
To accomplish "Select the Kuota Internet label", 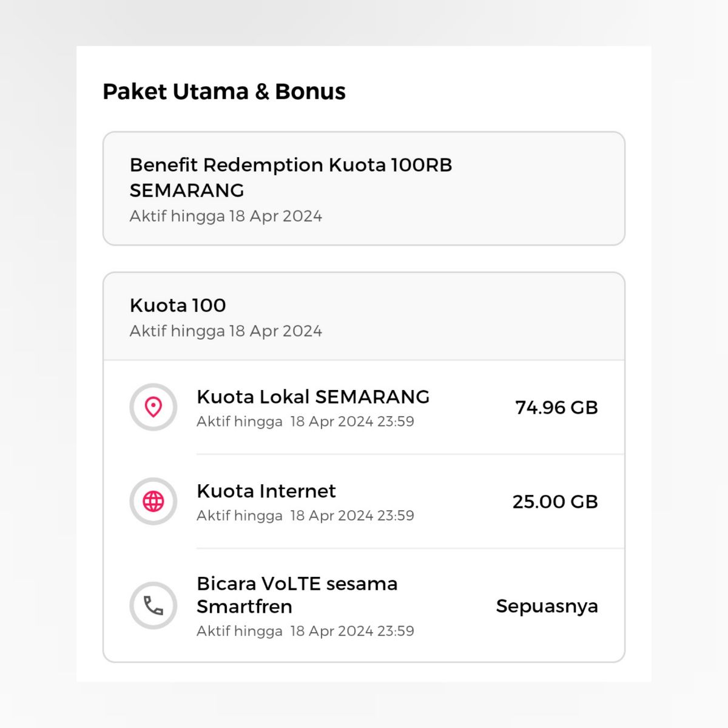I will click(x=266, y=491).
